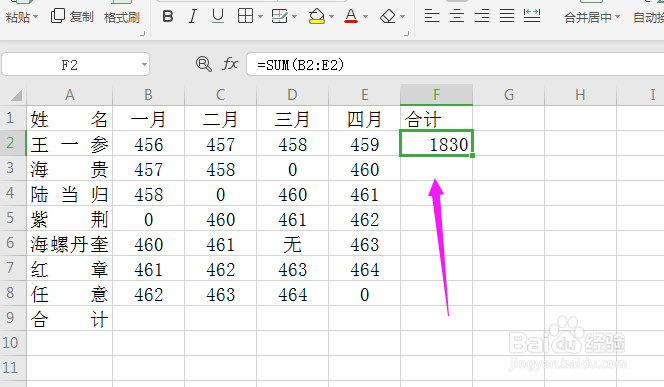Select column G header
Screen dimensions: 664x387
tap(509, 95)
